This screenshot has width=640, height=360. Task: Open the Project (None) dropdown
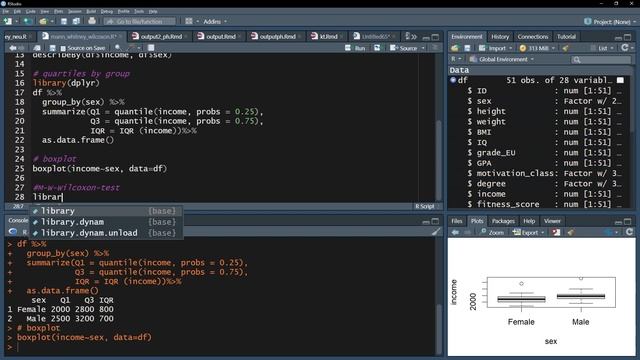pyautogui.click(x=610, y=22)
